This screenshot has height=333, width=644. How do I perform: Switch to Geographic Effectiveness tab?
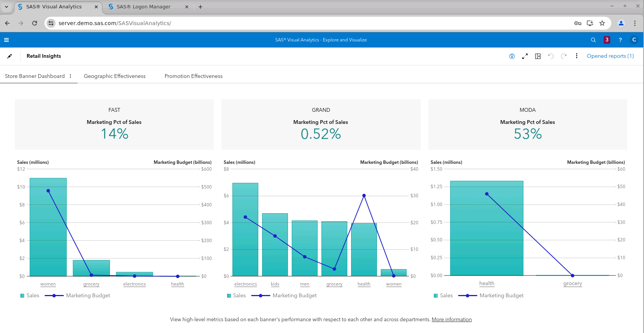pos(114,76)
